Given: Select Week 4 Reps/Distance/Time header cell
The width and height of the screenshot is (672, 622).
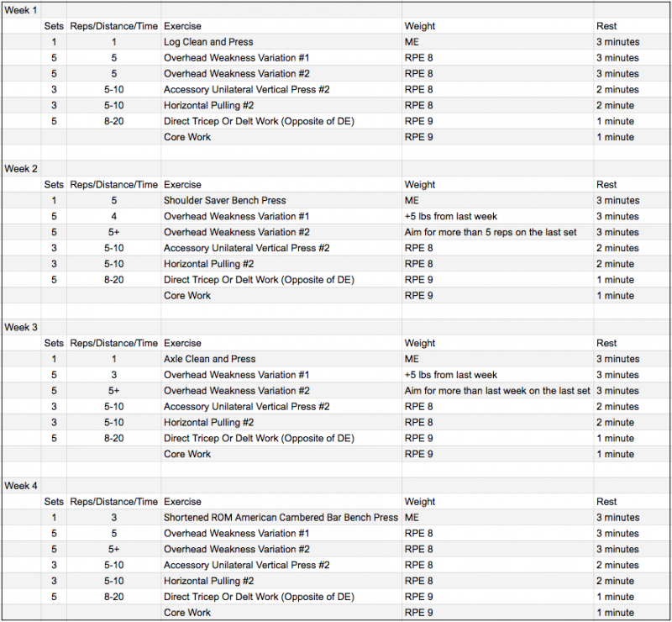Looking at the screenshot, I should (114, 502).
